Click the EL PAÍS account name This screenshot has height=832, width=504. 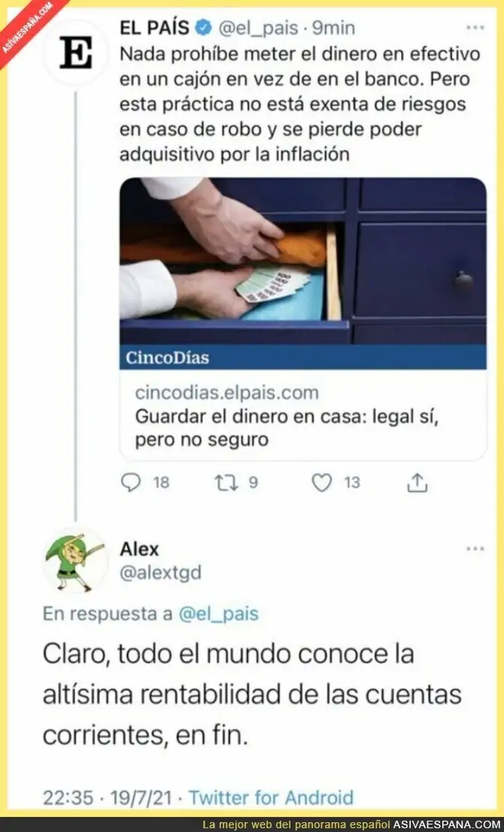(154, 28)
